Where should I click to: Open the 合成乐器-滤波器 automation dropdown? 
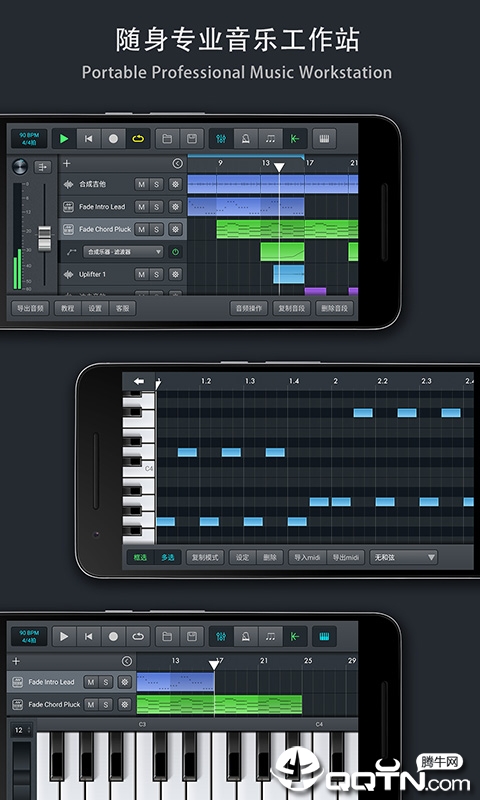pos(123,252)
